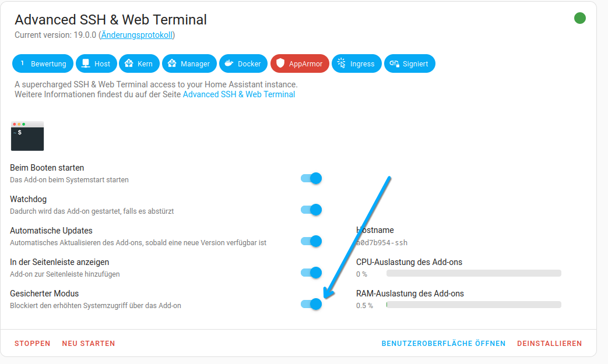This screenshot has width=608, height=364.
Task: Turn off Automatische Updates toggle
Action: [x=311, y=241]
